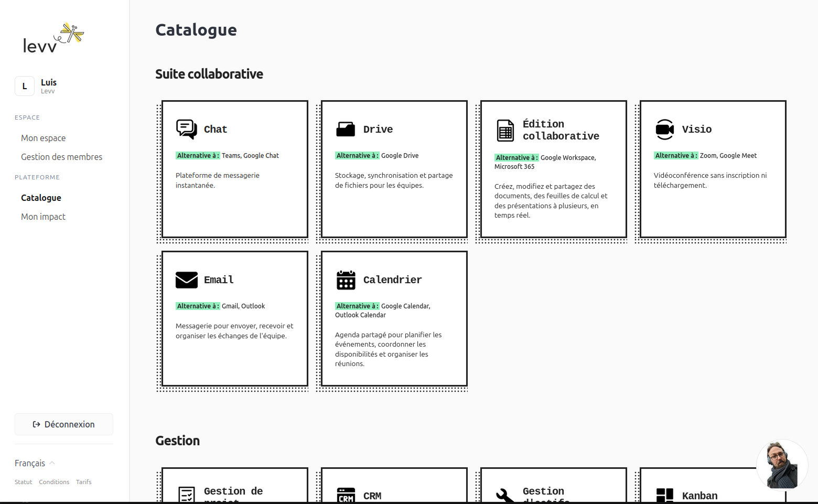
Task: Click the CRM card title
Action: coord(372,496)
